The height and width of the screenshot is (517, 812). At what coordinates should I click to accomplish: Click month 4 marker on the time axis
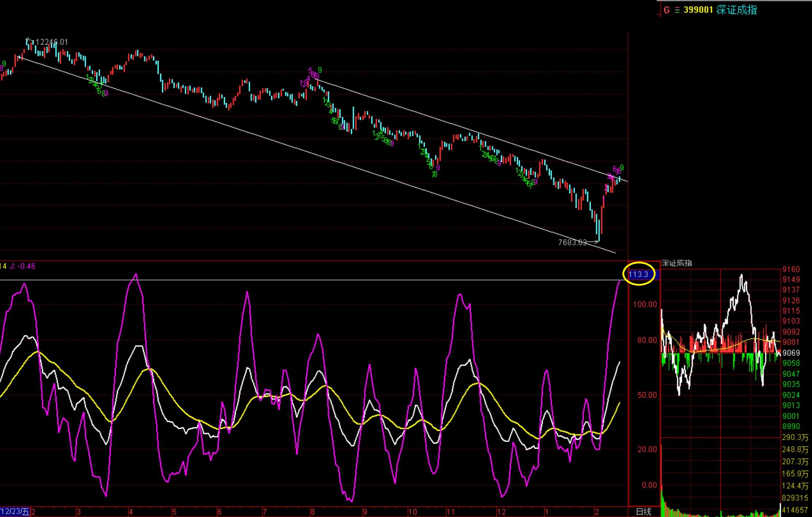(131, 512)
